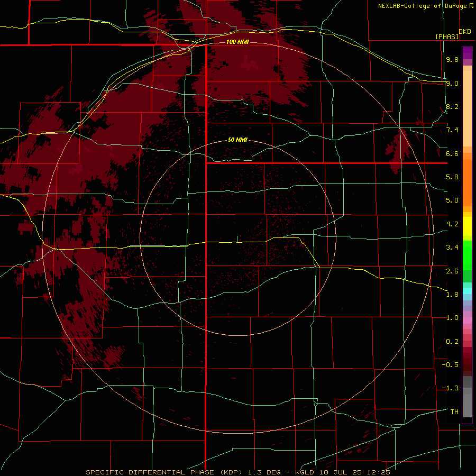Screen dimensions: 476x476
Task: Click the [PHAS] units label
Action: click(447, 36)
